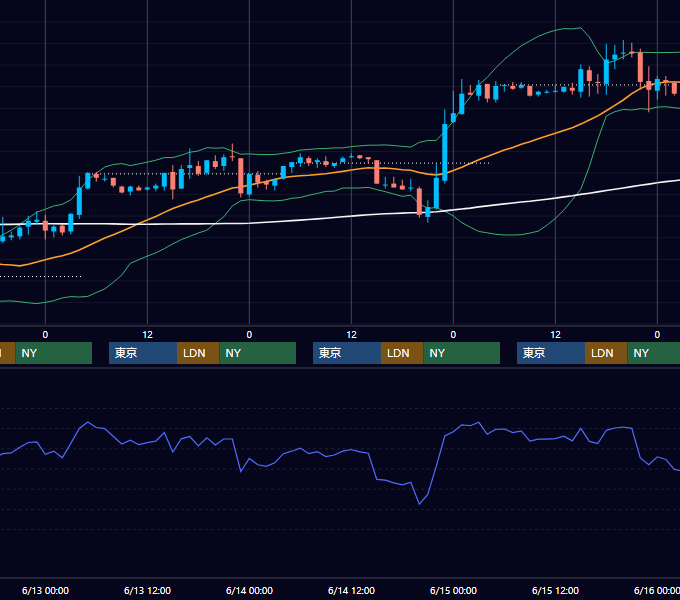Click hour label 12 above the 6/15 東京 block
This screenshot has height=600, width=680.
[556, 335]
